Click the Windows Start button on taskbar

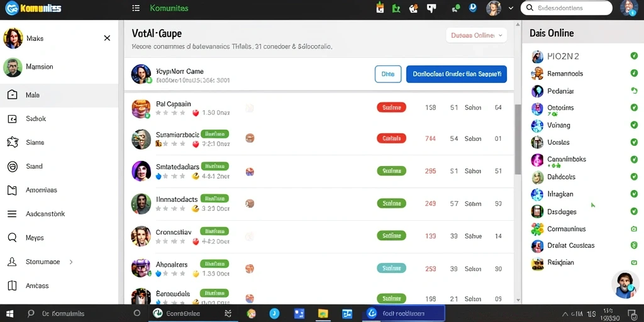[x=9, y=313]
